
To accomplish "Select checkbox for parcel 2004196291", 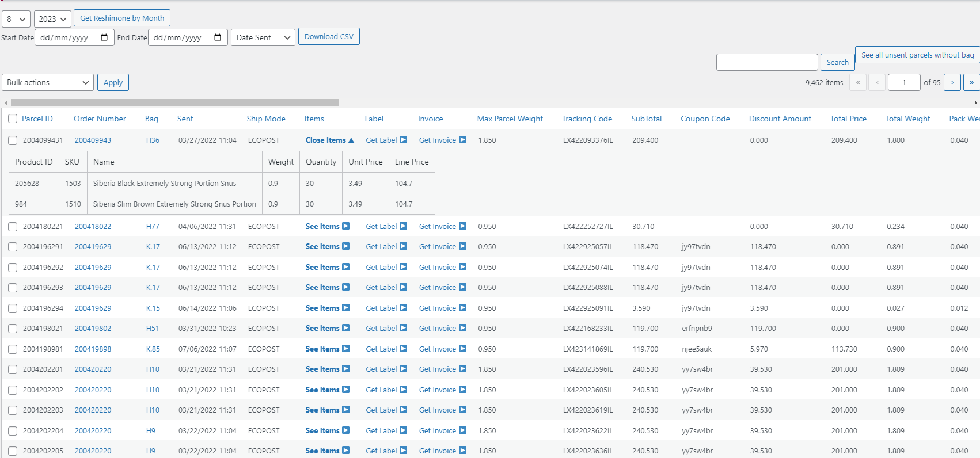I will point(13,247).
